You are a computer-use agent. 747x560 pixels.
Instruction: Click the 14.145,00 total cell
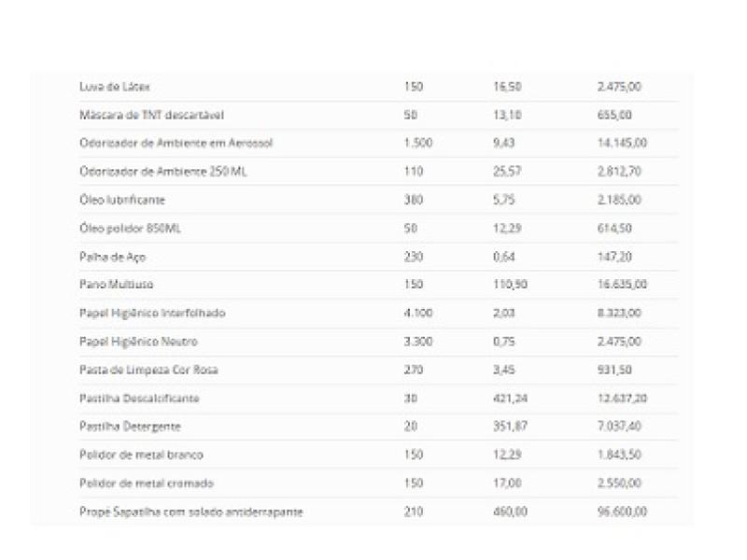[622, 143]
